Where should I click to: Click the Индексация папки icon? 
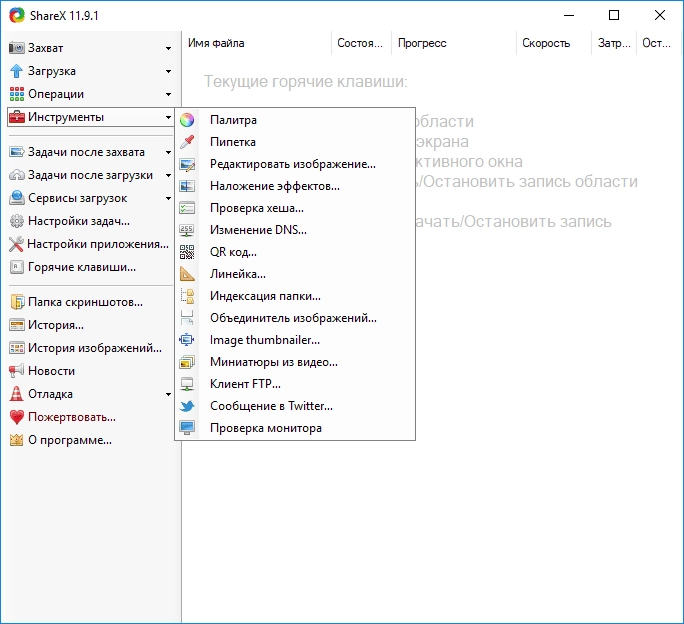pyautogui.click(x=187, y=296)
